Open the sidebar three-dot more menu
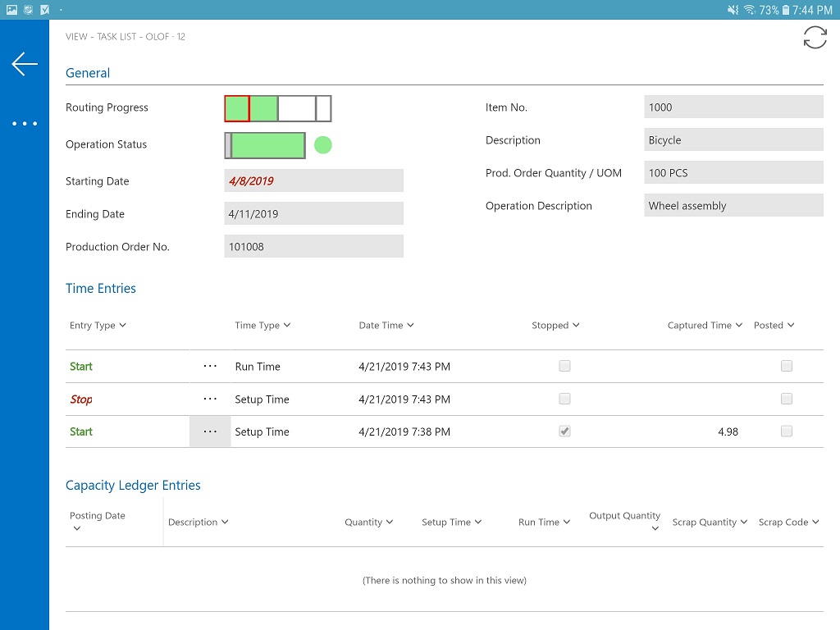Viewport: 840px width, 630px height. (x=25, y=124)
